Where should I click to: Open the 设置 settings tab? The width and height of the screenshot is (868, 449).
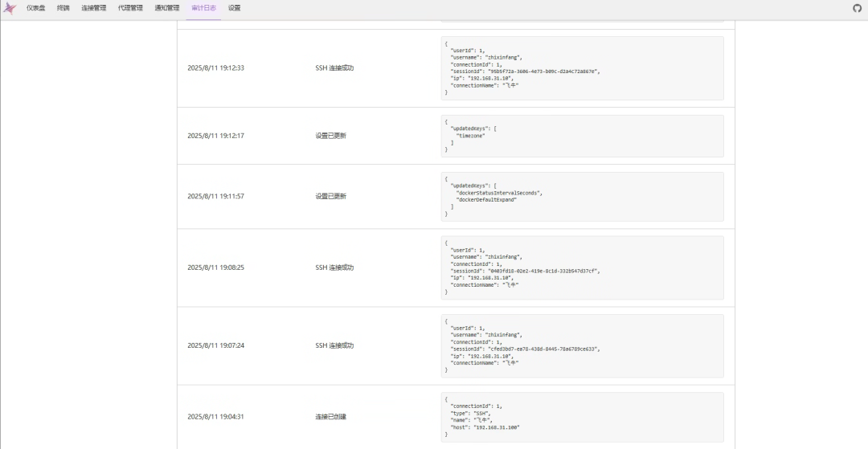point(234,8)
